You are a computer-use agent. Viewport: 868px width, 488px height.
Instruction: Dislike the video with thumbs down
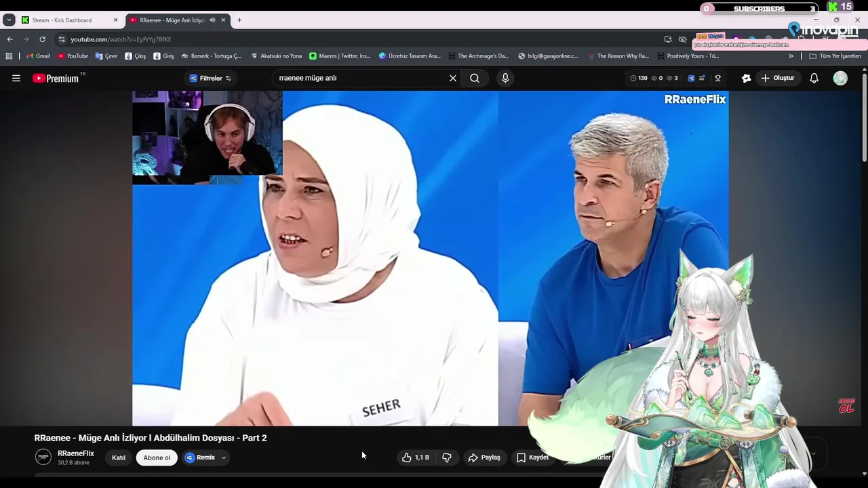click(447, 457)
